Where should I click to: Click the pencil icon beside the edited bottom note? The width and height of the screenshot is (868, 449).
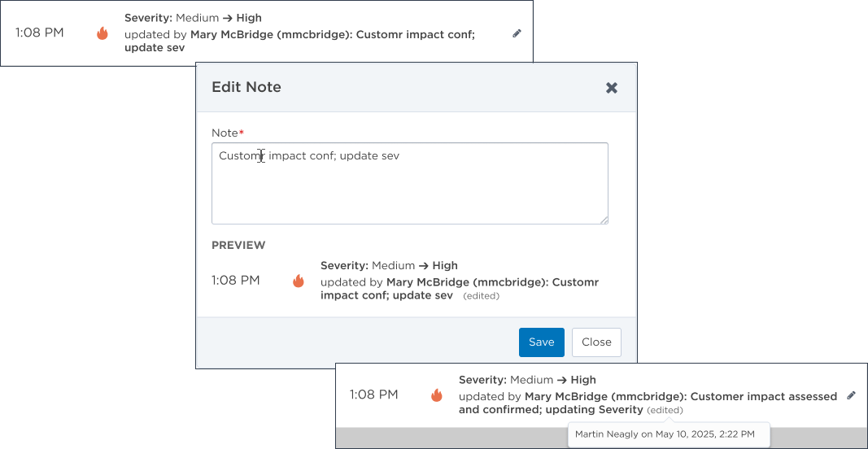(851, 395)
